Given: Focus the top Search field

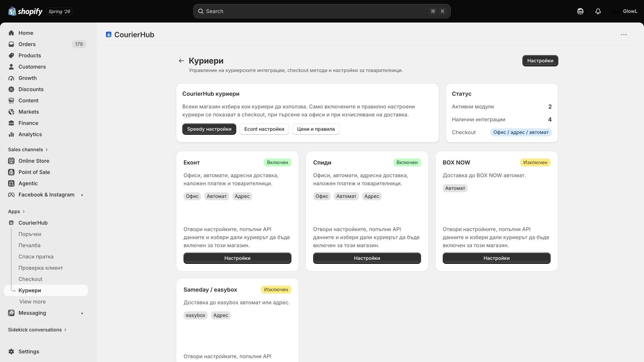Looking at the screenshot, I should [322, 11].
